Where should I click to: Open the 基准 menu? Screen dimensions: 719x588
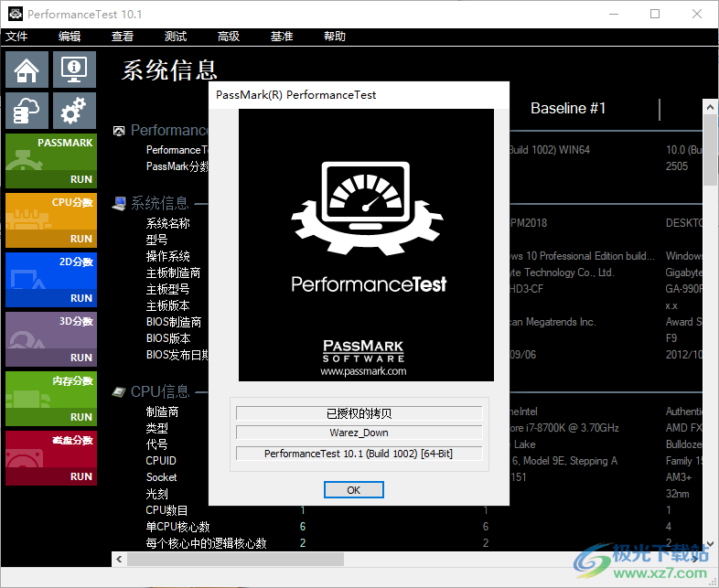click(x=282, y=37)
